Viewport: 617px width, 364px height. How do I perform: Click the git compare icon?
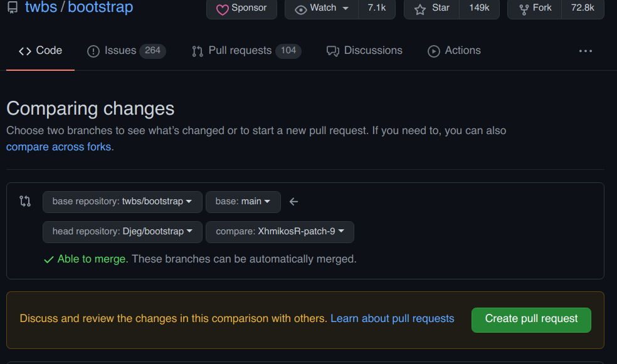tap(25, 201)
